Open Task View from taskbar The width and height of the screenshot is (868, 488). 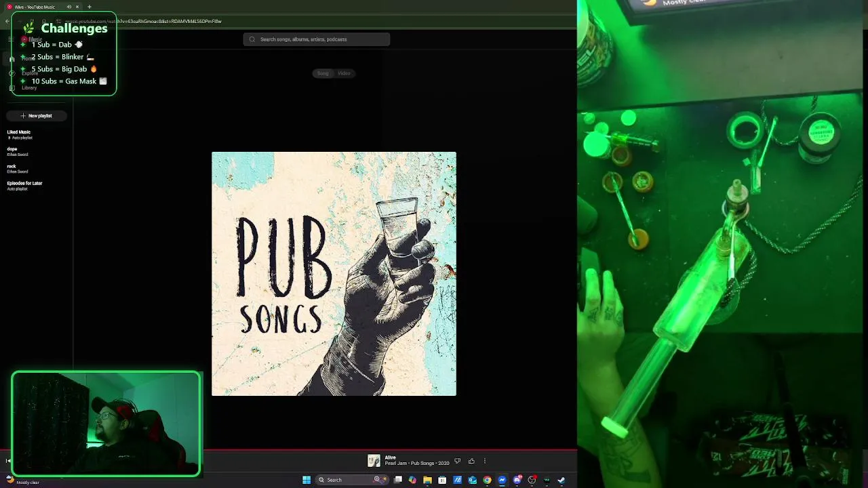[398, 480]
